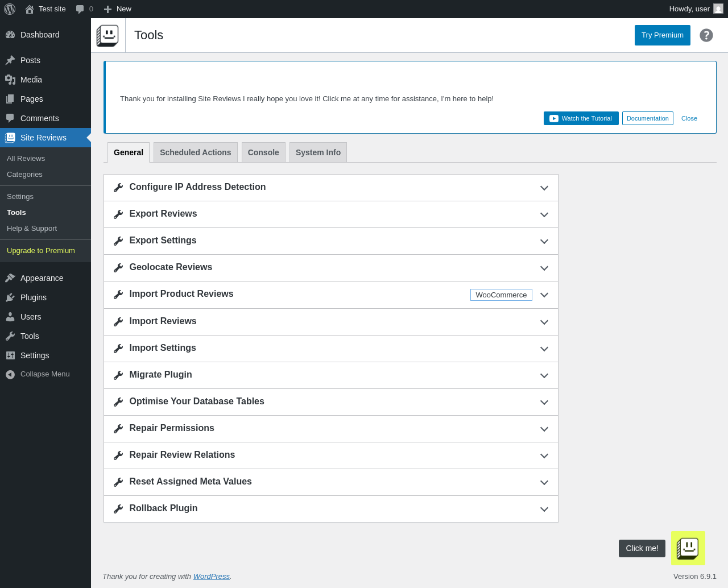The height and width of the screenshot is (588, 728).
Task: Expand Optimise Your Database Tables section
Action: tap(544, 402)
